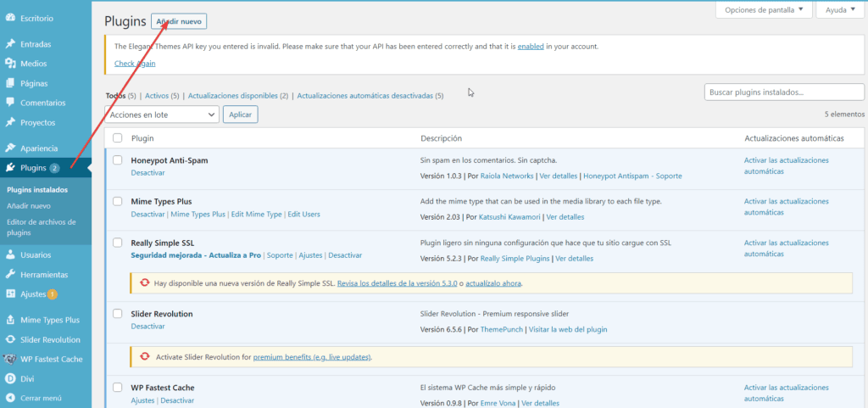Click the Añadir nuevo button beside Plugins title
This screenshot has height=408, width=868.
(179, 21)
